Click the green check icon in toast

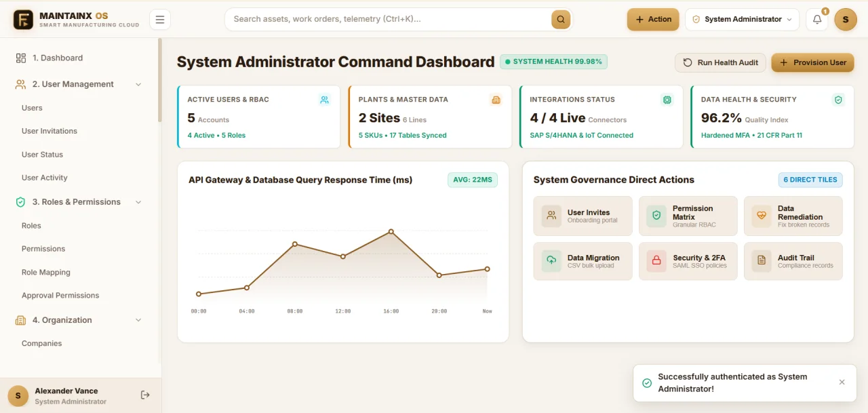(x=647, y=383)
